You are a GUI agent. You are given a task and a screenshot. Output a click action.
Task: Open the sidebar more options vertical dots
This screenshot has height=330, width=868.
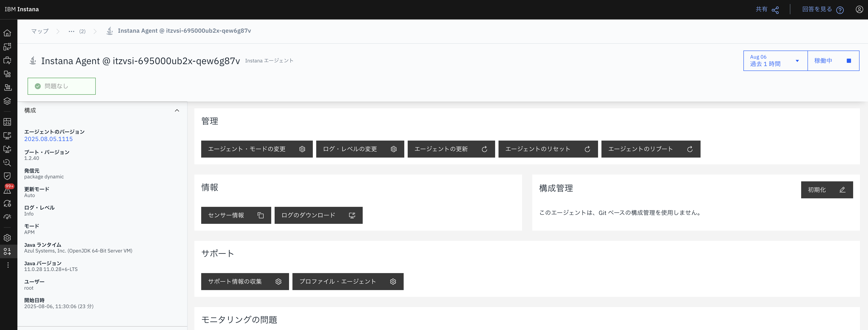[x=8, y=265]
